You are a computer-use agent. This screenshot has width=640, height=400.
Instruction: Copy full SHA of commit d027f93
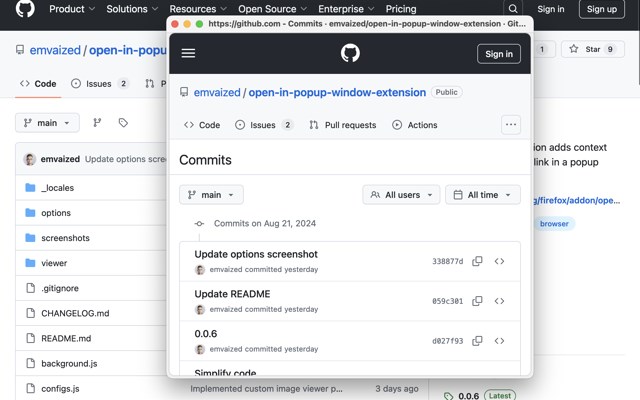(x=477, y=341)
